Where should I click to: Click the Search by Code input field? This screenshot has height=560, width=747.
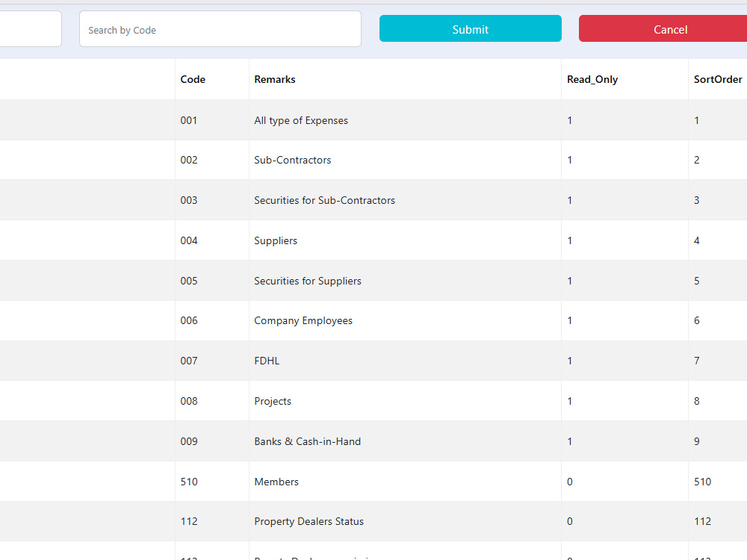[220, 29]
